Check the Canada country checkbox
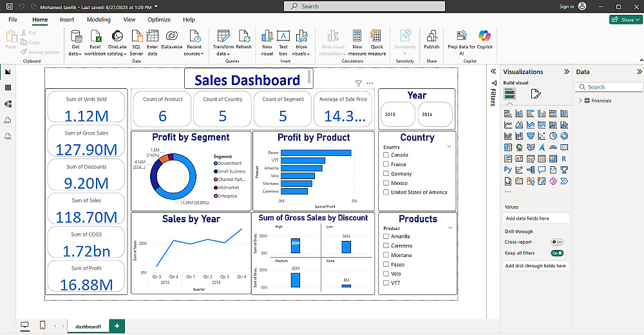 point(386,155)
